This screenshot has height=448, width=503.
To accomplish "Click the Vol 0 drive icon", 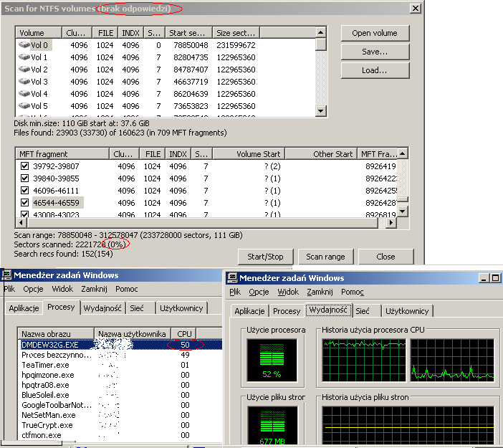I will pos(24,45).
